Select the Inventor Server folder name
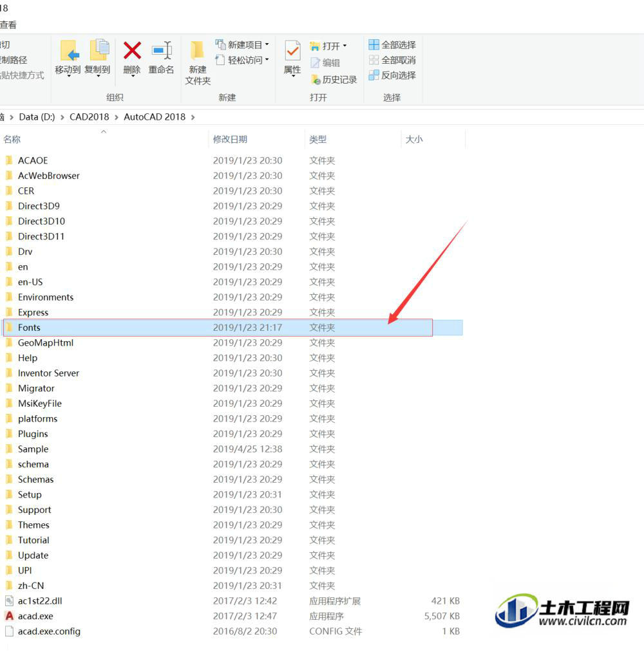The height and width of the screenshot is (652, 644). pyautogui.click(x=48, y=373)
